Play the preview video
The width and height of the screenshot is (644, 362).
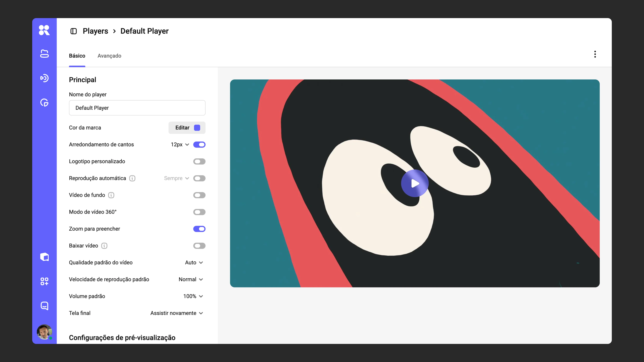click(x=415, y=183)
